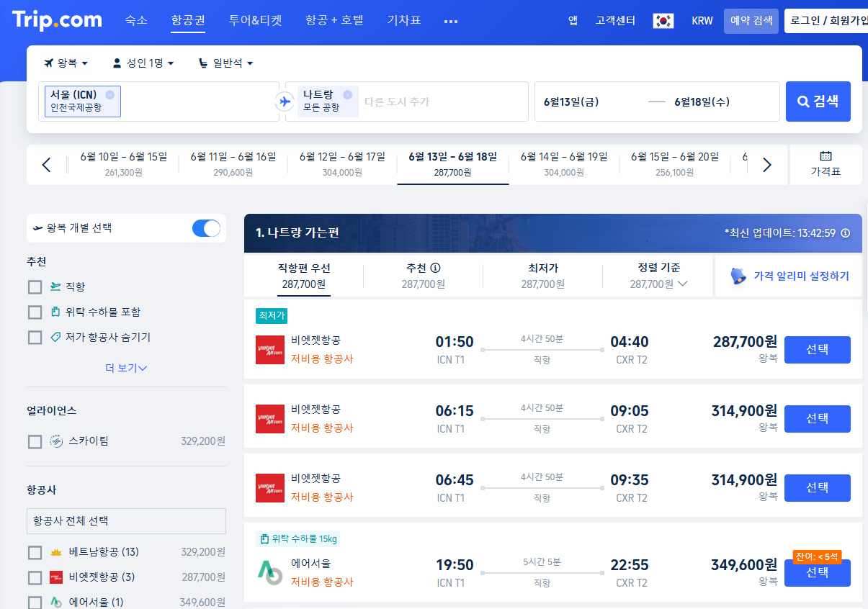Select the 6월 10일 - 6월 15일 date option

tap(123, 164)
